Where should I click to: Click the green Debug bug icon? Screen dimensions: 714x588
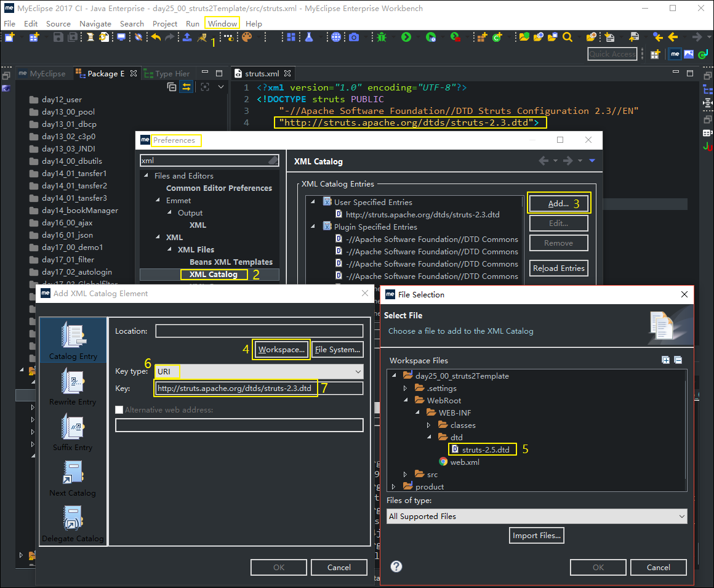click(x=382, y=38)
